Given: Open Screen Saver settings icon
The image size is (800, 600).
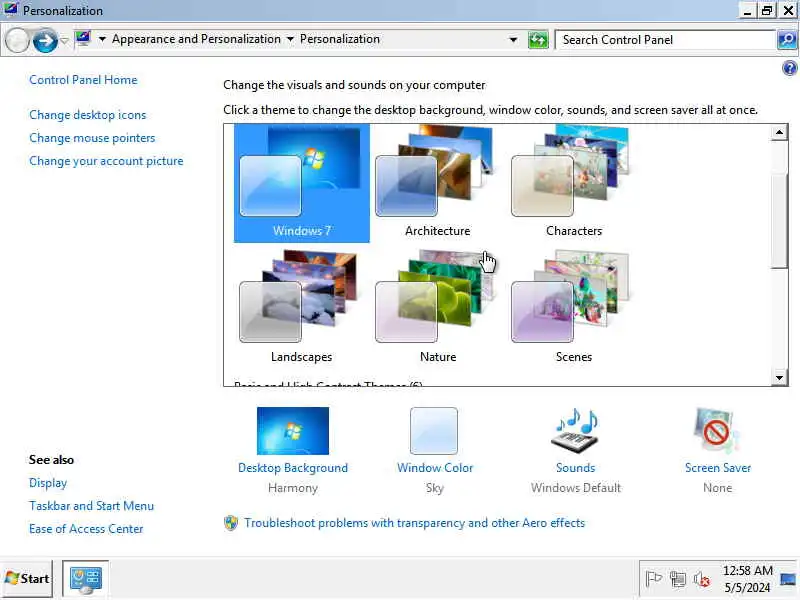Looking at the screenshot, I should coord(717,431).
